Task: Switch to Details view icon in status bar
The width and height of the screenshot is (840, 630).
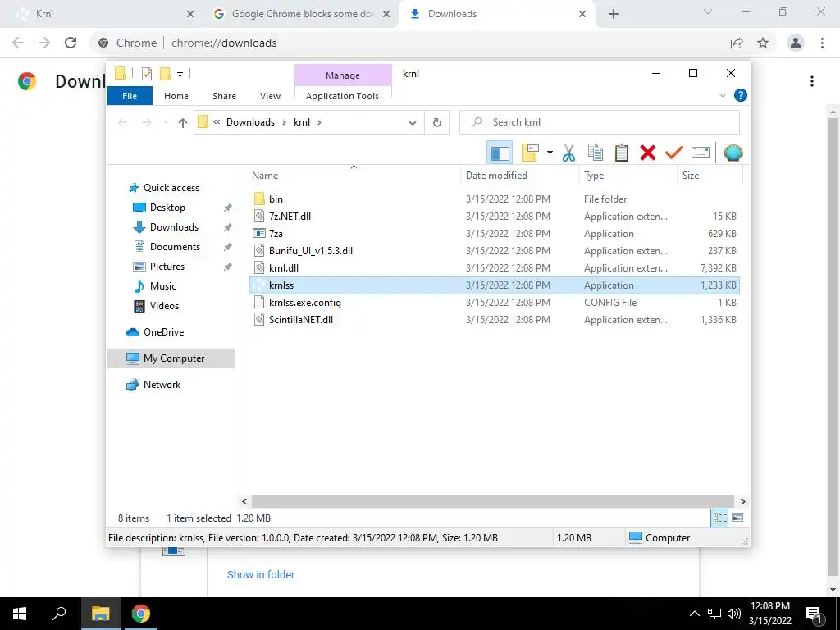Action: coord(719,518)
